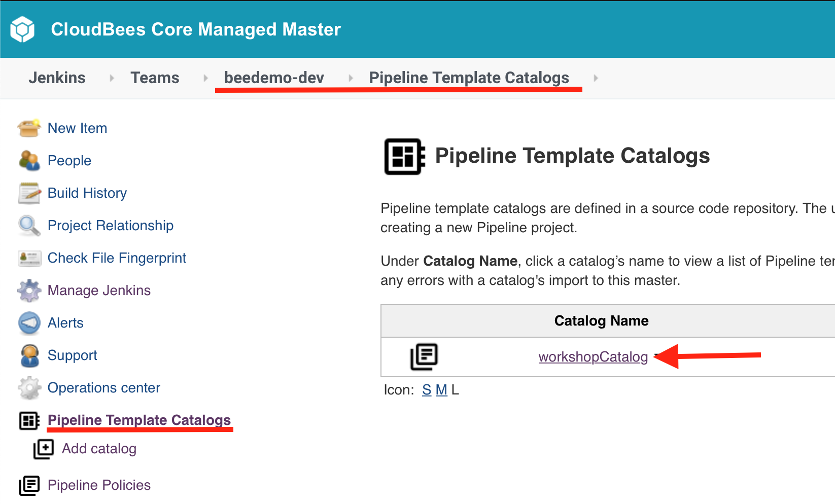
Task: Click the Support person icon
Action: 29,355
